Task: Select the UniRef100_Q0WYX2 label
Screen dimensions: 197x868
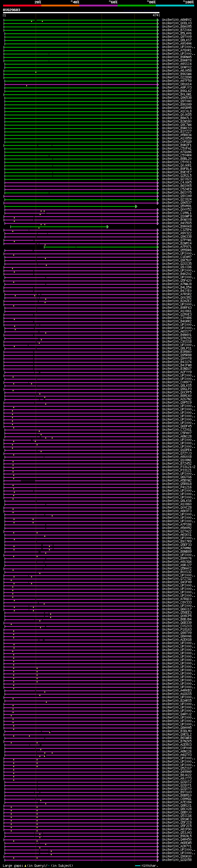Action: pyautogui.click(x=177, y=67)
